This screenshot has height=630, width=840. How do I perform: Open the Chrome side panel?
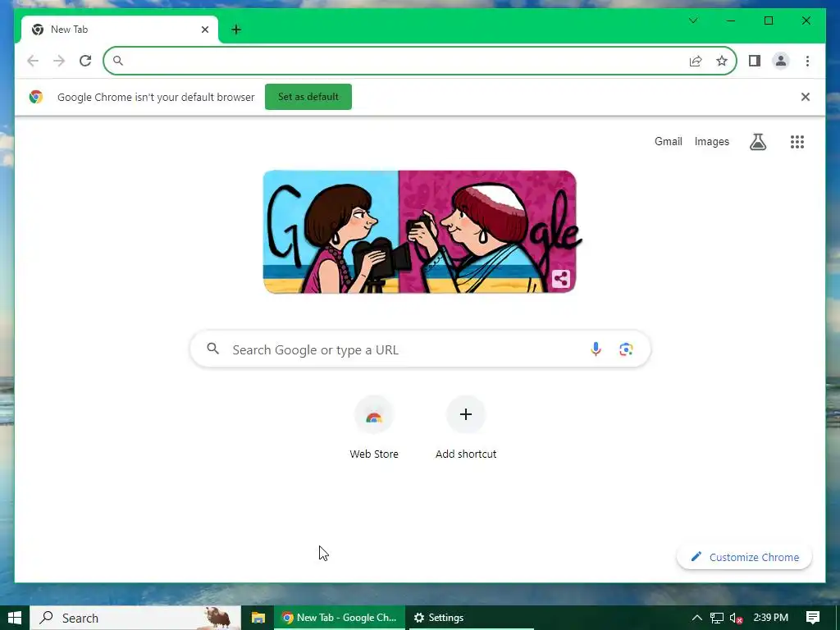pos(755,61)
